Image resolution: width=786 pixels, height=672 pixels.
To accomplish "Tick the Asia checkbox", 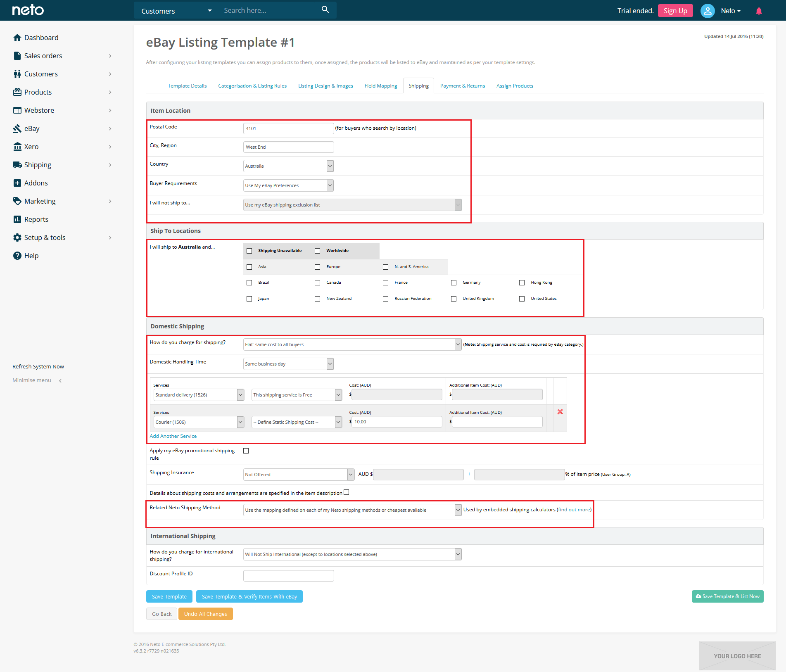I will (249, 267).
